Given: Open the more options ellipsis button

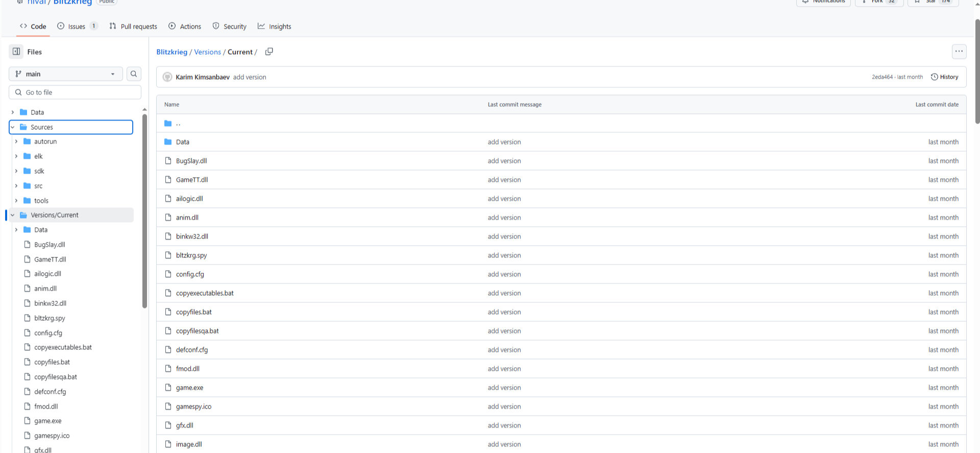Looking at the screenshot, I should click(959, 52).
